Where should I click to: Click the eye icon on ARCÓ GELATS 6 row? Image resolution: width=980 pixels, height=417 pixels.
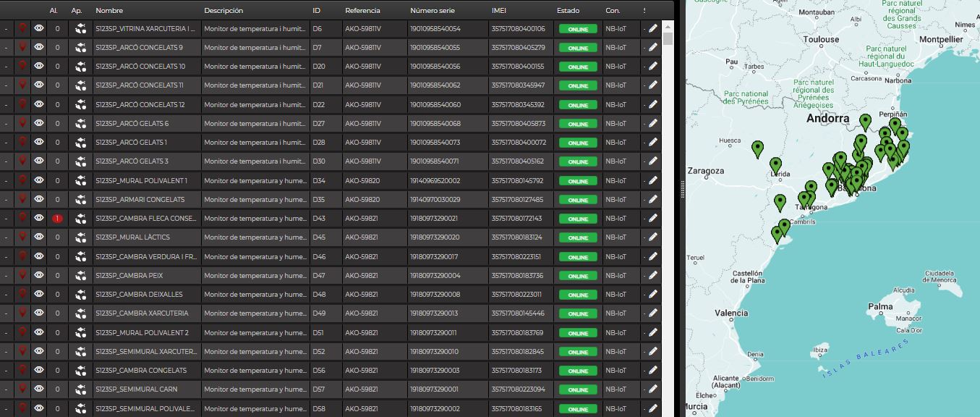pos(39,123)
